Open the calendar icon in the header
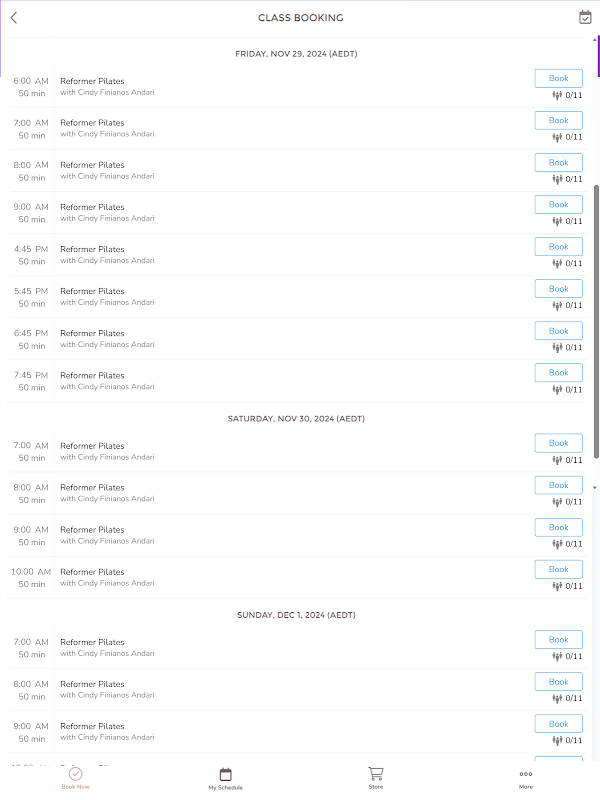This screenshot has width=600, height=800. click(x=585, y=17)
